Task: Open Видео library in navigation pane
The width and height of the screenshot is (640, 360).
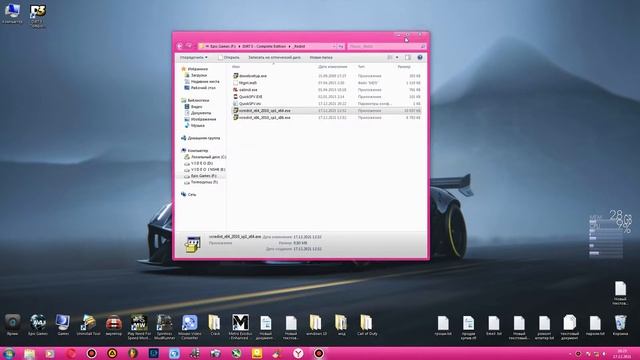Action: click(196, 107)
